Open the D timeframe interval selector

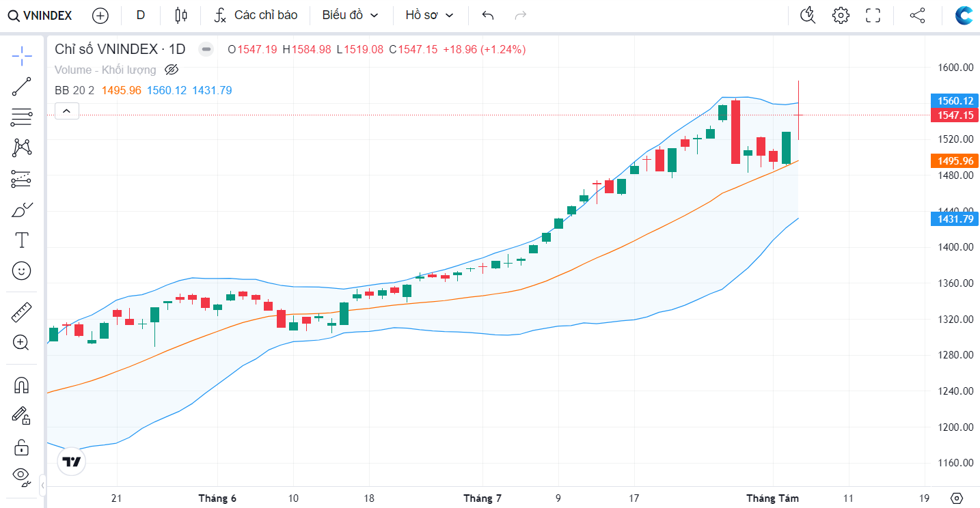141,15
